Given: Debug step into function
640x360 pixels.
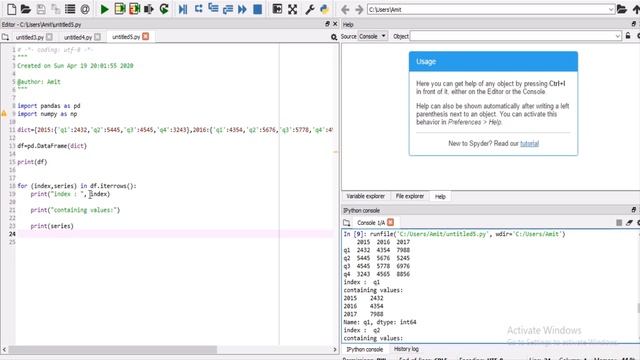Looking at the screenshot, I should pos(213,9).
